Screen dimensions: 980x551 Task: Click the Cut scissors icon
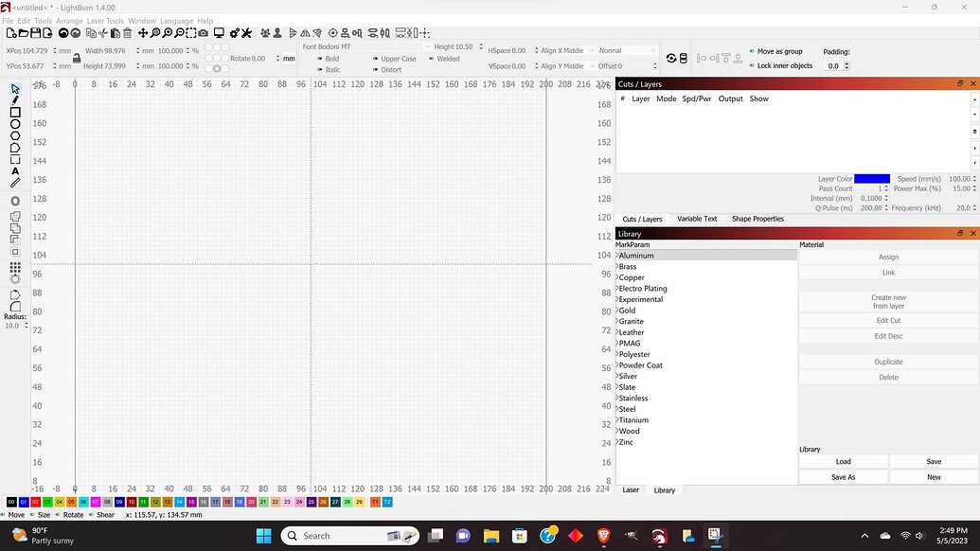103,33
